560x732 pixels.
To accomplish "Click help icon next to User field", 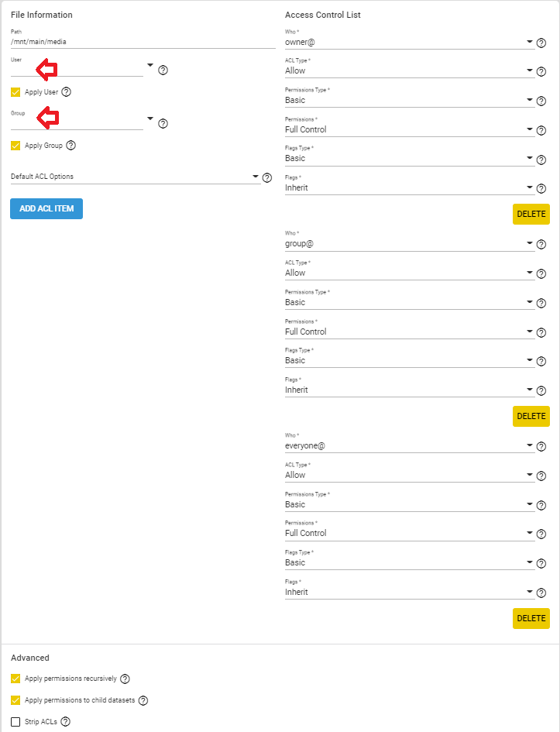I will click(x=163, y=70).
